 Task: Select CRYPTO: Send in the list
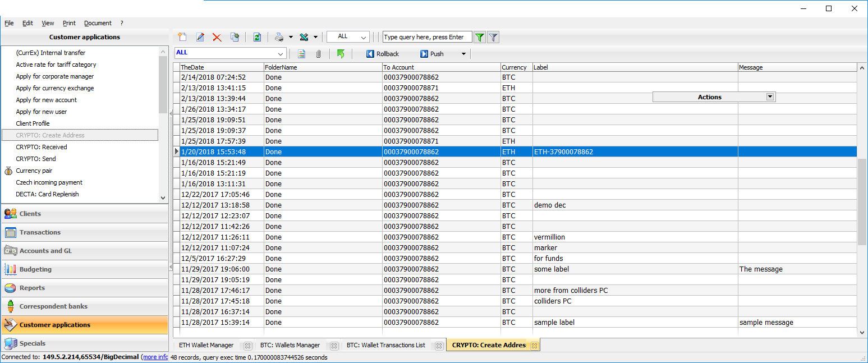click(36, 159)
